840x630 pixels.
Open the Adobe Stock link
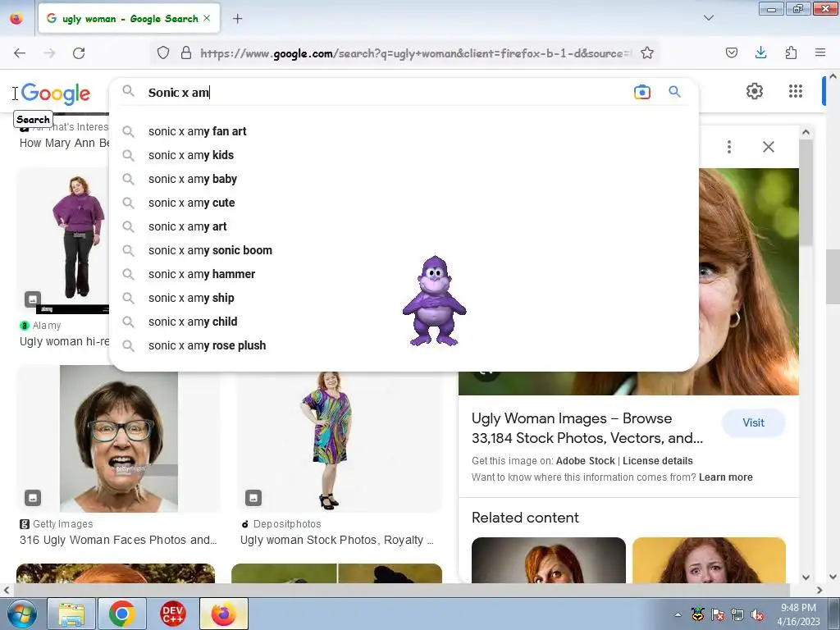click(x=586, y=461)
